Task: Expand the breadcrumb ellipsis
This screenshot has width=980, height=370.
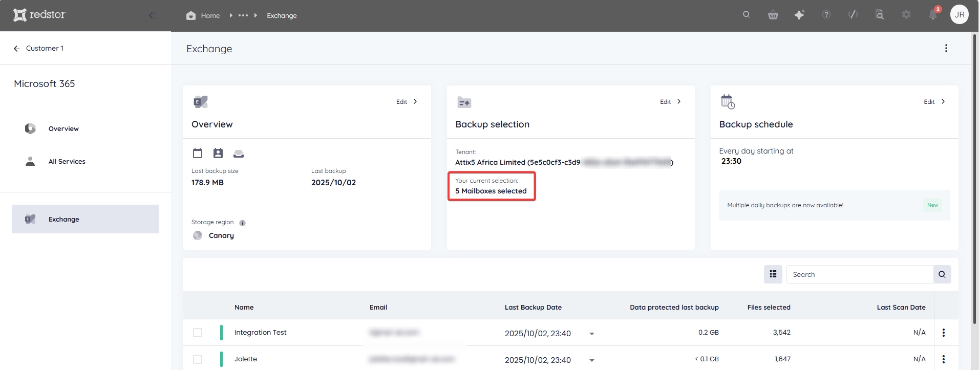Action: click(243, 15)
